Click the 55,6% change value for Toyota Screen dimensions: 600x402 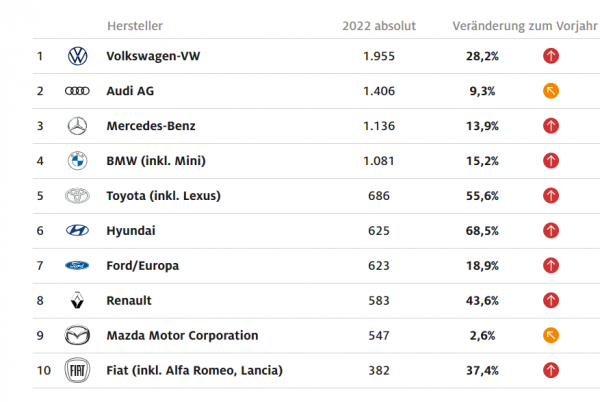(481, 196)
